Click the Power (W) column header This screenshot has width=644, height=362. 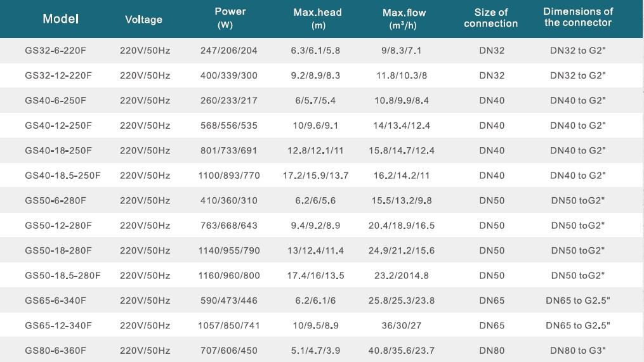[x=230, y=18]
